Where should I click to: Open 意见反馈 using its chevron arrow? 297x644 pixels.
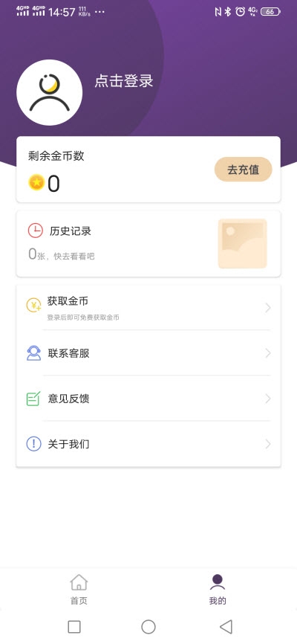268,399
